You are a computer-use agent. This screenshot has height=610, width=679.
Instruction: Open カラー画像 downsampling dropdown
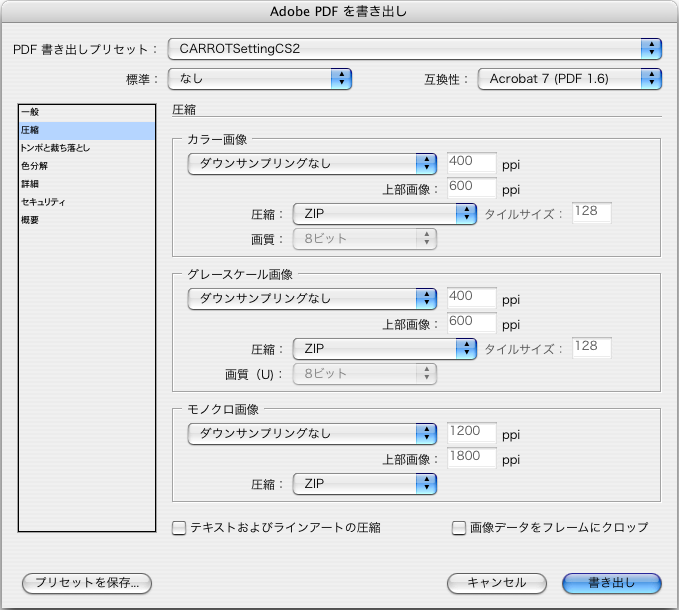[312, 163]
